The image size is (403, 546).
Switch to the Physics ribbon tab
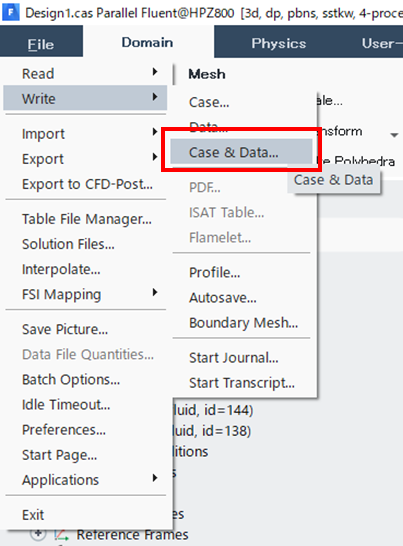[x=279, y=43]
